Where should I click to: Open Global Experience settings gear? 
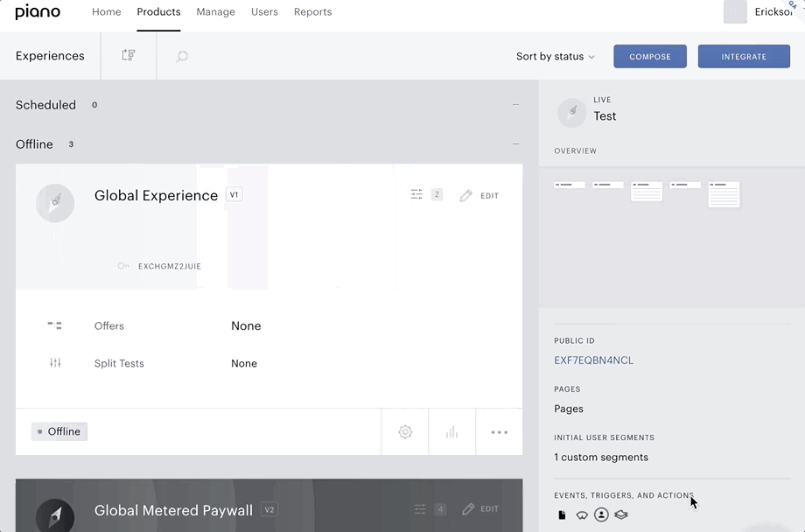(x=405, y=432)
